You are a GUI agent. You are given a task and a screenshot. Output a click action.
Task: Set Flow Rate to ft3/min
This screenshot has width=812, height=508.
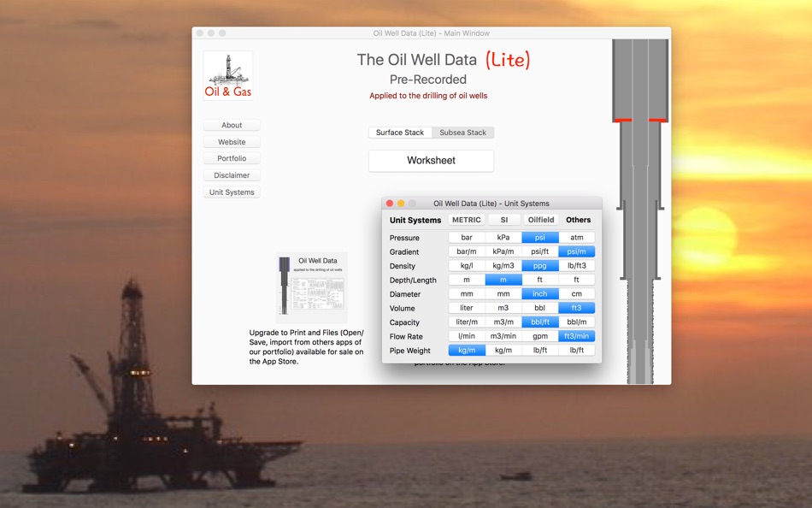coord(577,336)
